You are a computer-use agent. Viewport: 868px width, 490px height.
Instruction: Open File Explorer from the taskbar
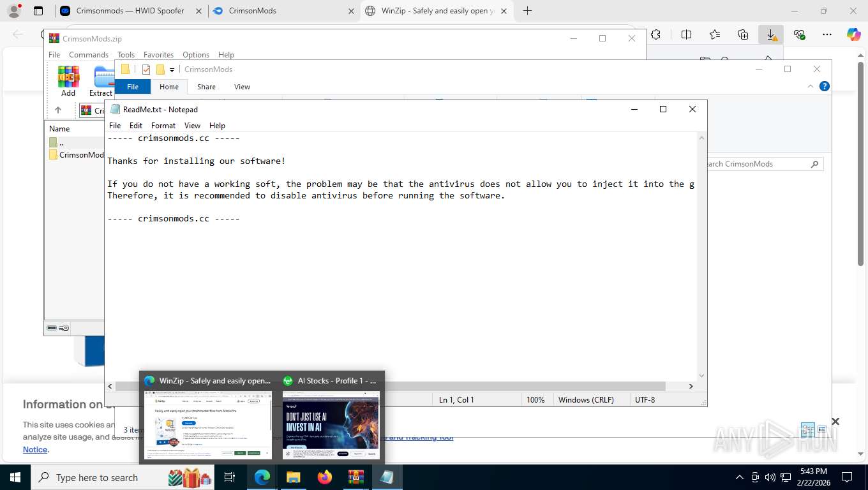coord(293,477)
